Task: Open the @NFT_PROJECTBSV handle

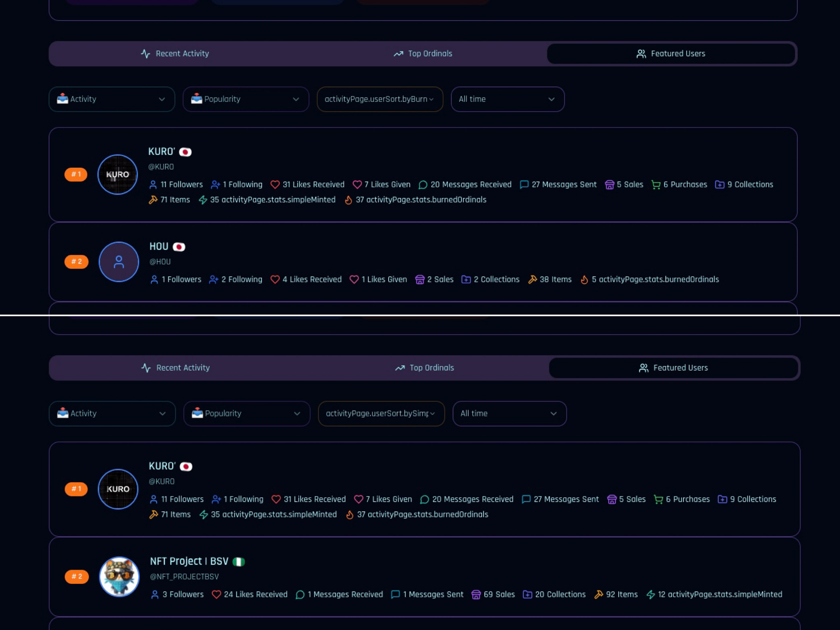Action: (x=184, y=576)
